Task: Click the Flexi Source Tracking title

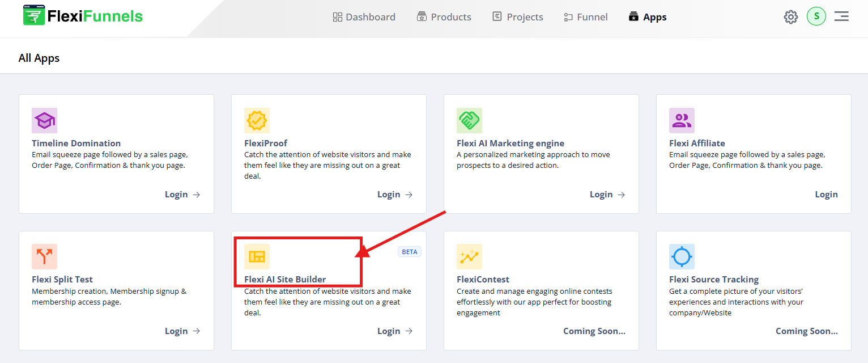Action: tap(714, 280)
